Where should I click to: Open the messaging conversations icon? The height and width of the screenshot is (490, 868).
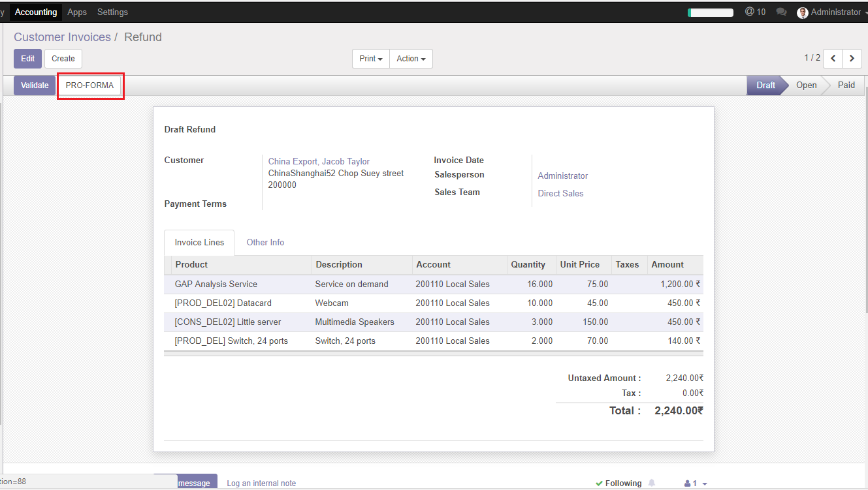pos(781,12)
